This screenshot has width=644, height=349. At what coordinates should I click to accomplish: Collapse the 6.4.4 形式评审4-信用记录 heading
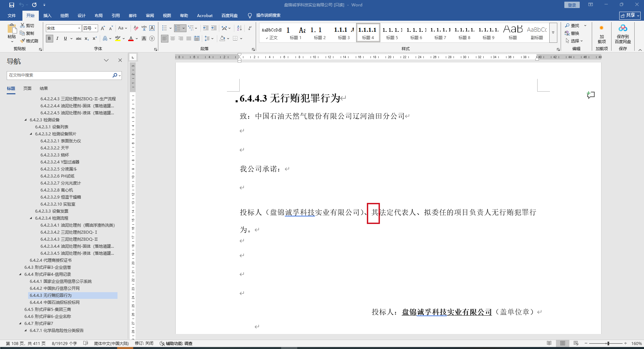20,274
